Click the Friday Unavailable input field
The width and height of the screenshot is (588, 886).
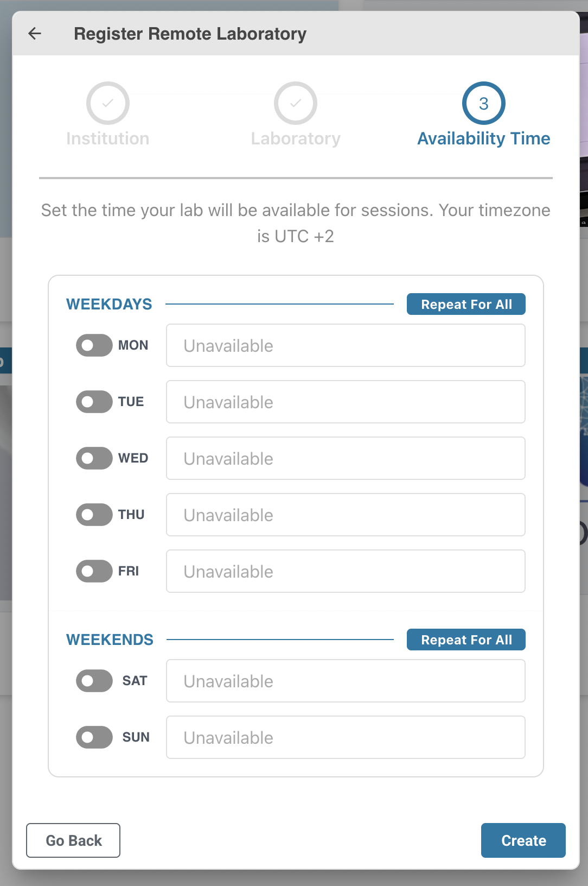346,571
